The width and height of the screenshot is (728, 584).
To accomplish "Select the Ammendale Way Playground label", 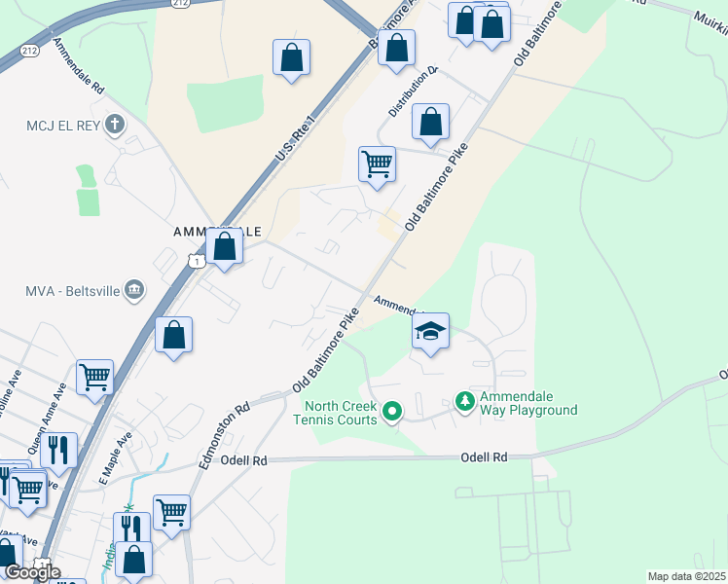I will coord(528,403).
